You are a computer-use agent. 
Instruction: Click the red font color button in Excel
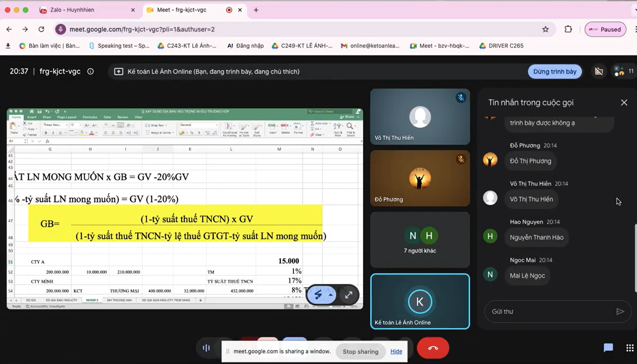coord(91,133)
